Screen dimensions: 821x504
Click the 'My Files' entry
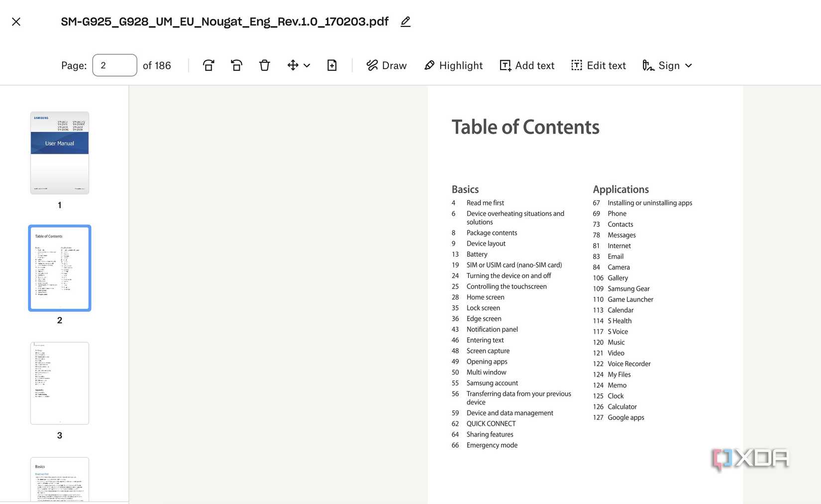coord(619,375)
